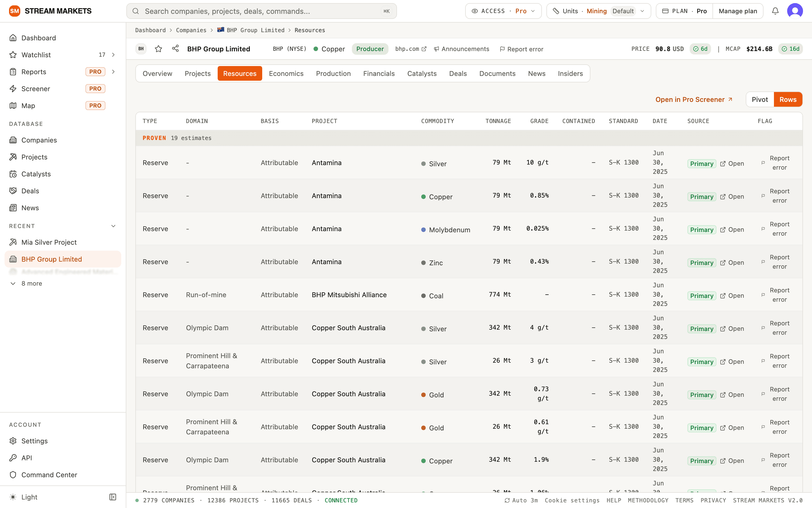Image resolution: width=812 pixels, height=508 pixels.
Task: Open the Insiders tab
Action: [x=570, y=74]
